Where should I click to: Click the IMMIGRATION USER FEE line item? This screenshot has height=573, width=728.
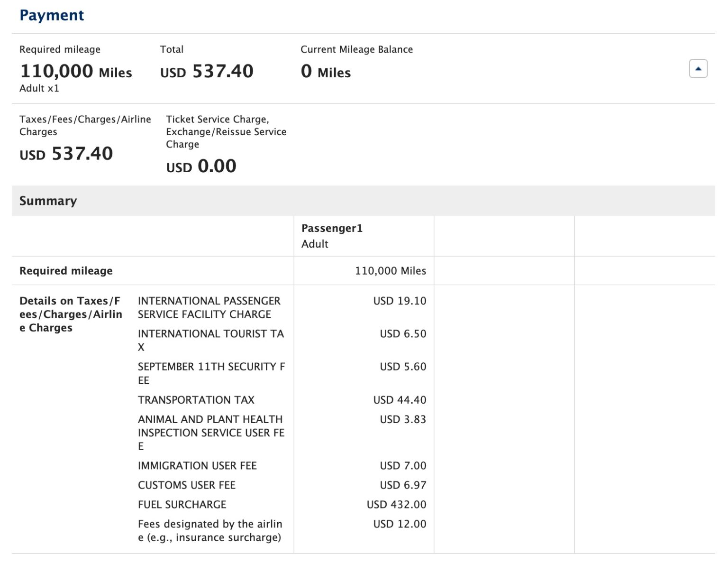coord(197,465)
